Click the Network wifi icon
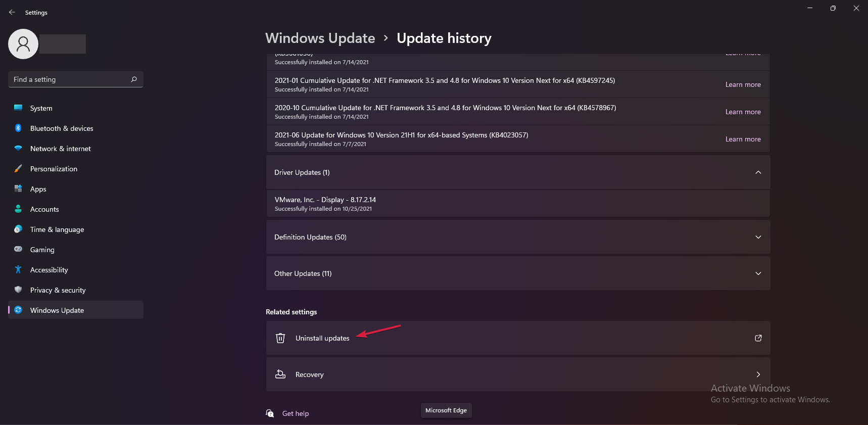Screen dimensions: 868x425 (x=18, y=148)
